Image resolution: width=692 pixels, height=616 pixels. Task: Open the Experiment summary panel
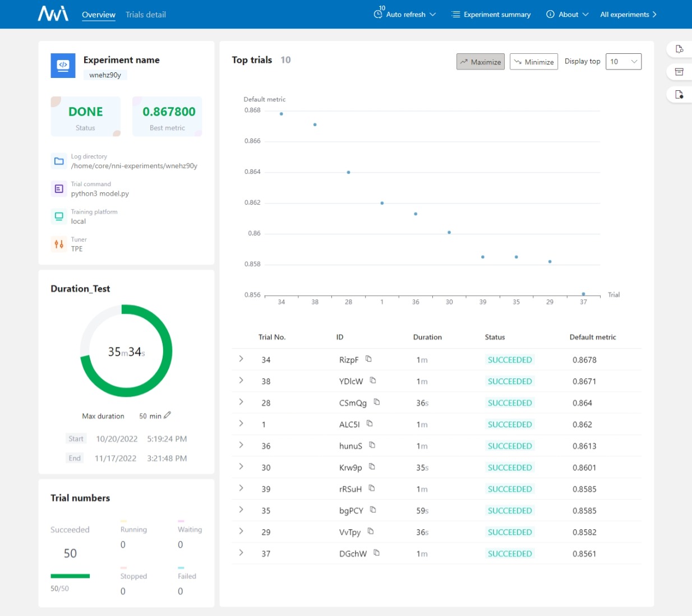[x=491, y=14]
